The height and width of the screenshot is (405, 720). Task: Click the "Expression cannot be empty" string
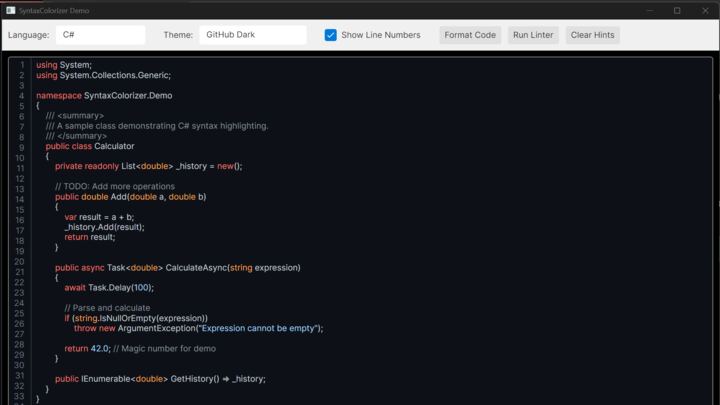tap(258, 328)
